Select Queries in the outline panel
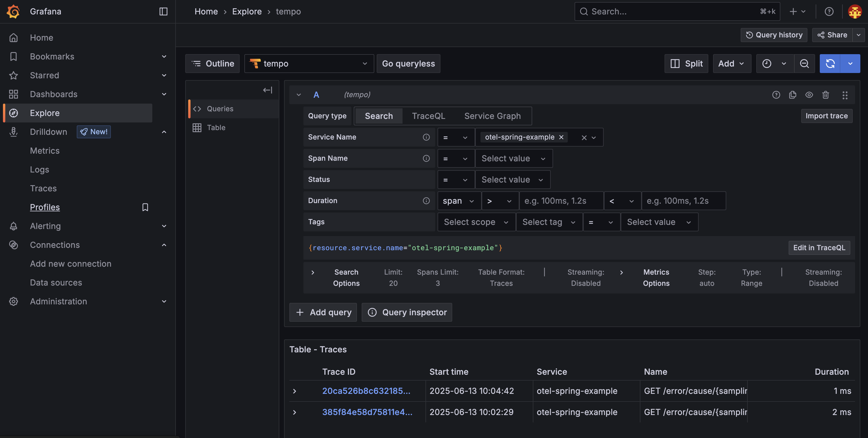 233,109
